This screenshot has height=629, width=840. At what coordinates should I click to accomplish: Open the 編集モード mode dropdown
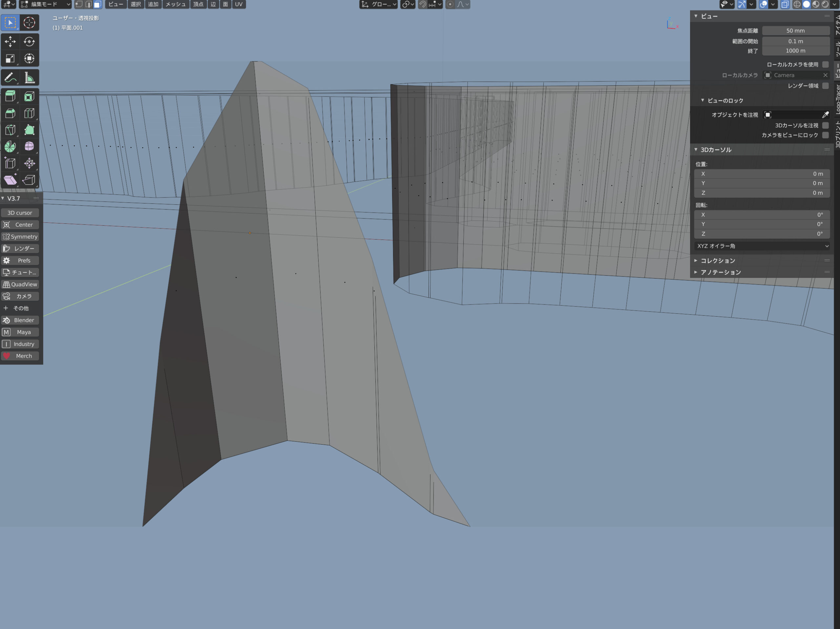(45, 5)
